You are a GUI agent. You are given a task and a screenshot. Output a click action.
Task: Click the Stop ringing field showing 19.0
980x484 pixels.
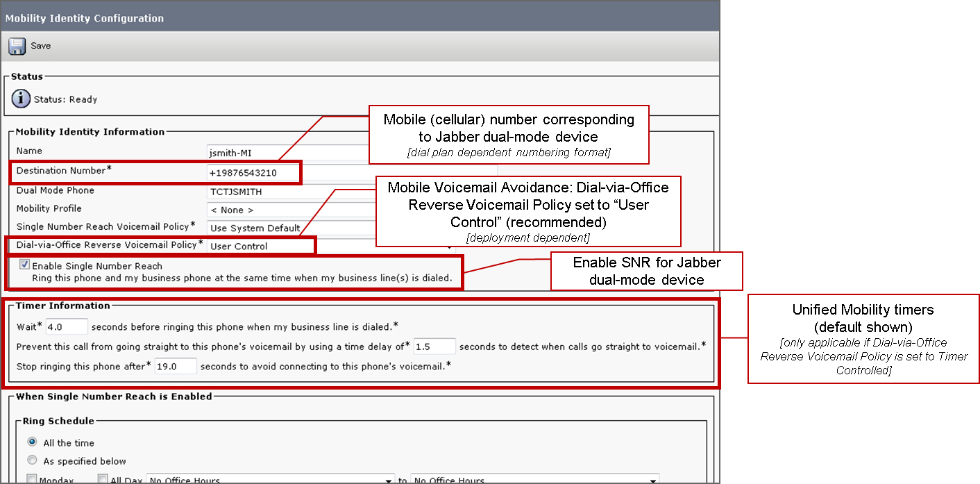pos(176,366)
